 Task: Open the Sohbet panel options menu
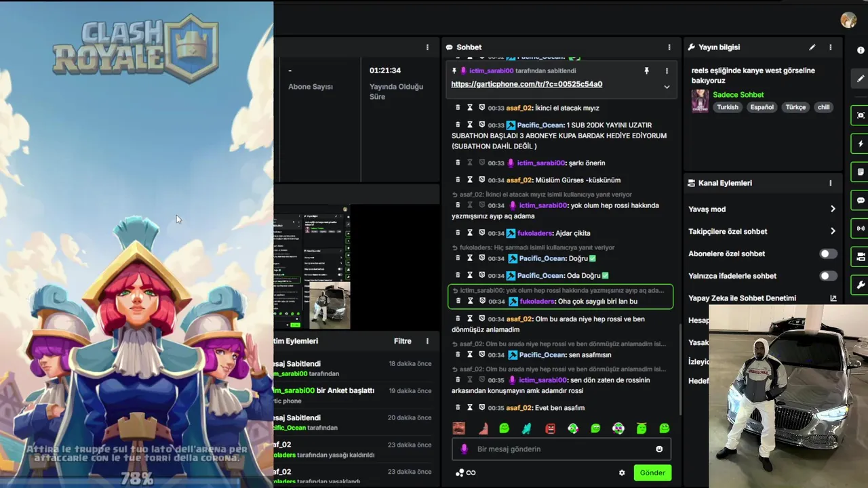point(669,47)
